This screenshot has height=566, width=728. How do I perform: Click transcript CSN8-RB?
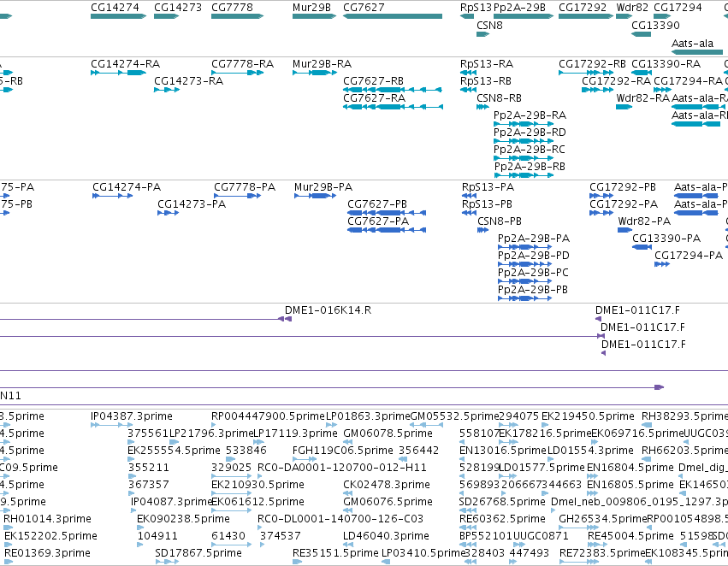499,98
